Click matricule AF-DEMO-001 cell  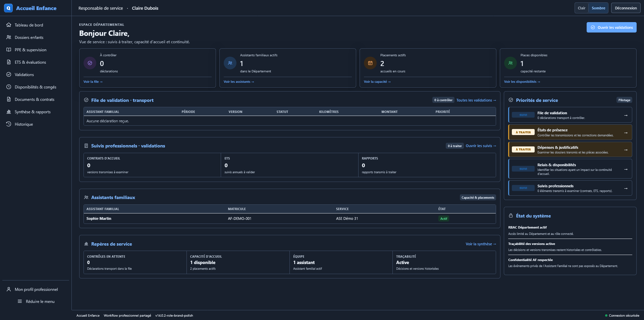239,218
